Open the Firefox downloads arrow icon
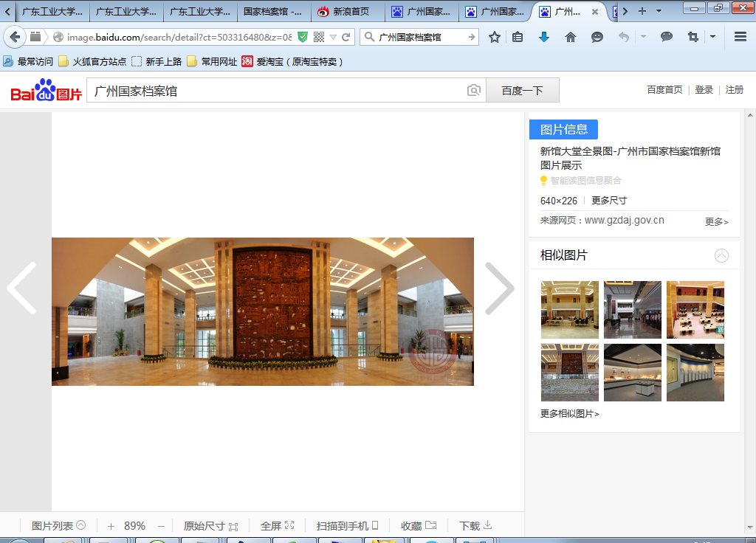This screenshot has height=543, width=756. (544, 37)
